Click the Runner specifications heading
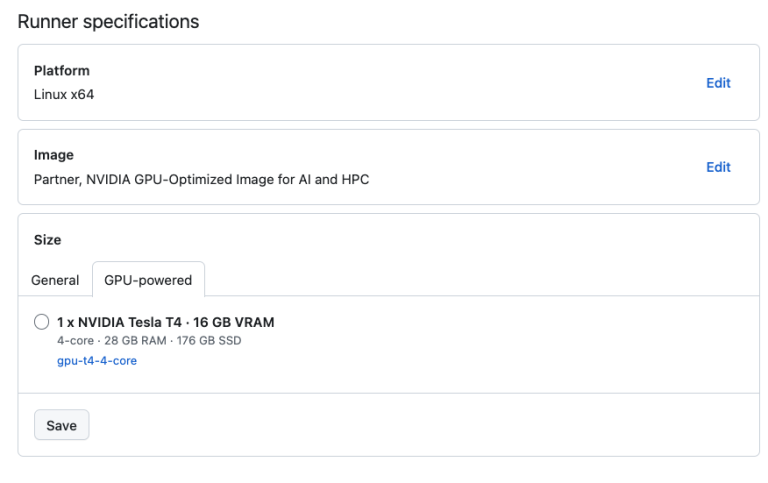This screenshot has width=768, height=483. (x=108, y=21)
